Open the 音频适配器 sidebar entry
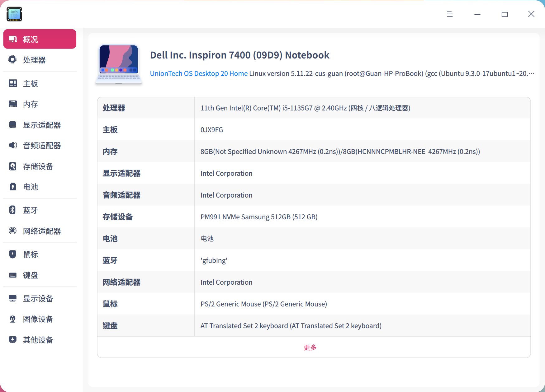This screenshot has width=545, height=392. point(40,145)
